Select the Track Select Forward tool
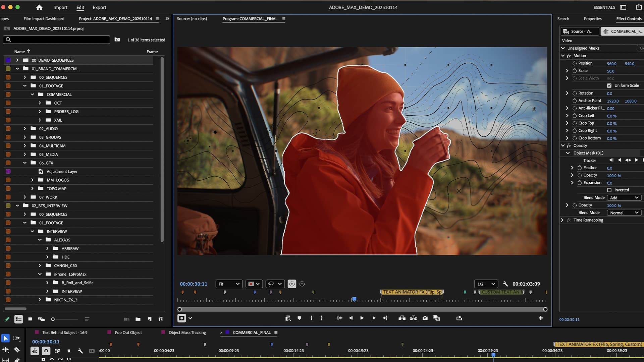 [x=16, y=338]
